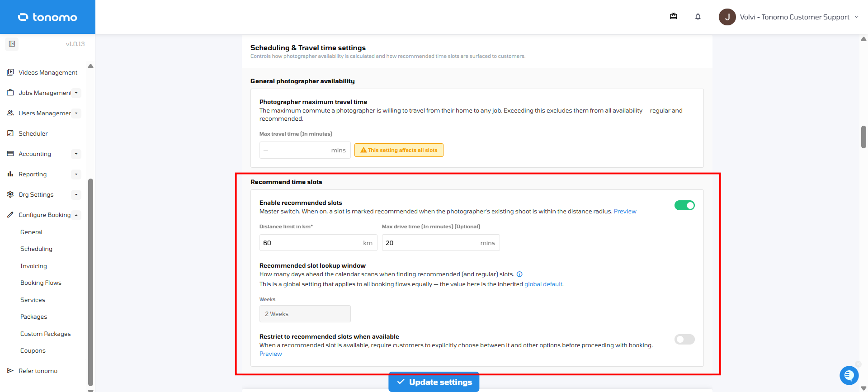Viewport: 868px width, 392px height.
Task: Click Jobs Management briefcase icon
Action: [x=10, y=93]
